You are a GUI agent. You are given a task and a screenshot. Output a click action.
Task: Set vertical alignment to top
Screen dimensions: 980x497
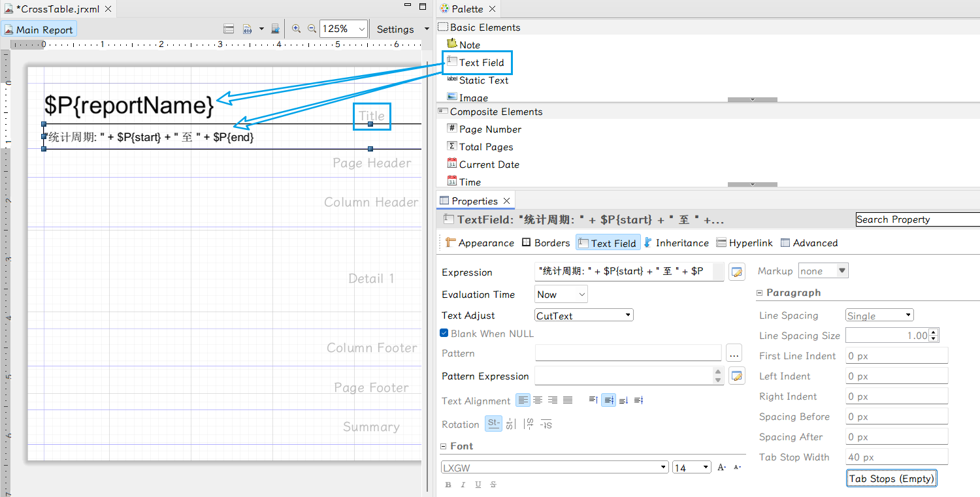coord(593,400)
